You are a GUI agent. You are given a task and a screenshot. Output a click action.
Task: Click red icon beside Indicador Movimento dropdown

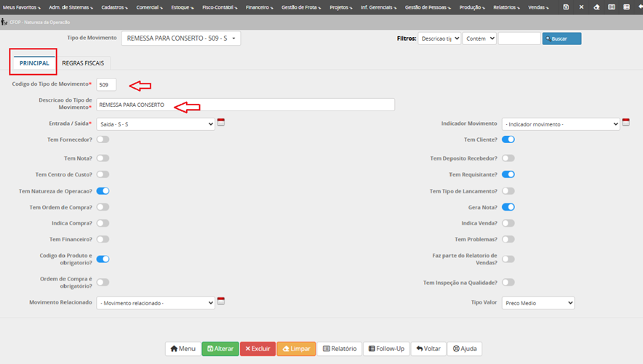(626, 123)
